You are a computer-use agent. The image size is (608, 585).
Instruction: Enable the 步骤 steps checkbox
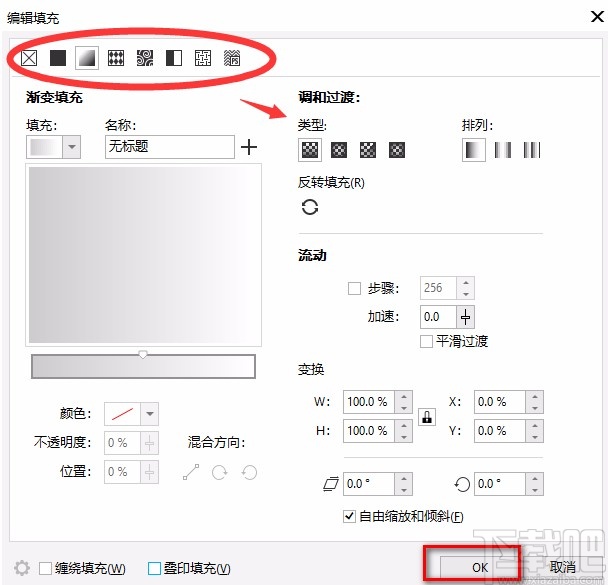[354, 288]
